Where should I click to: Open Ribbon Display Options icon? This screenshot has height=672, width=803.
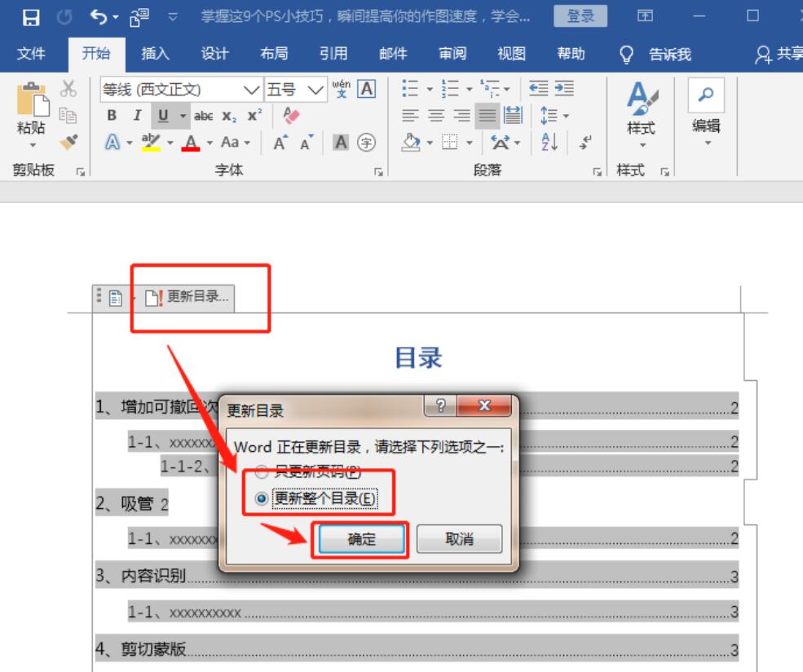pos(645,15)
